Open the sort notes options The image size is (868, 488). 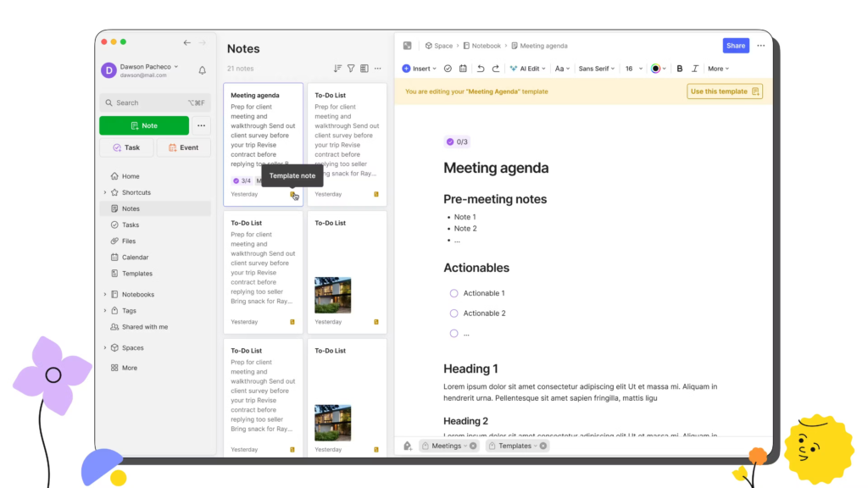(337, 69)
